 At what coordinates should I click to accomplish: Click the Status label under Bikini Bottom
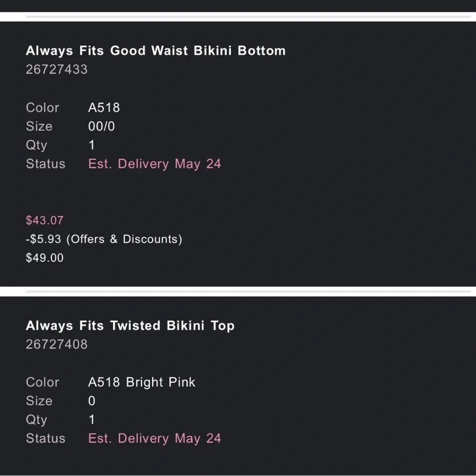45,164
